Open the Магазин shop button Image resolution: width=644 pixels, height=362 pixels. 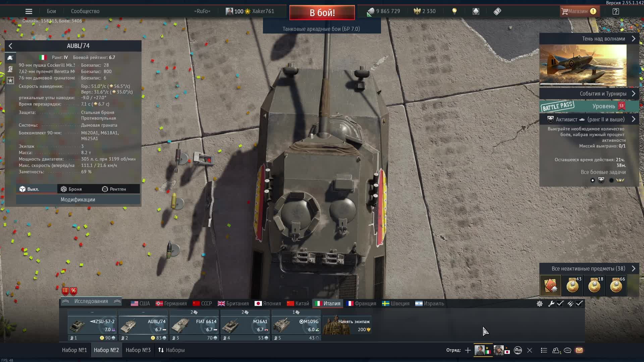(x=579, y=11)
